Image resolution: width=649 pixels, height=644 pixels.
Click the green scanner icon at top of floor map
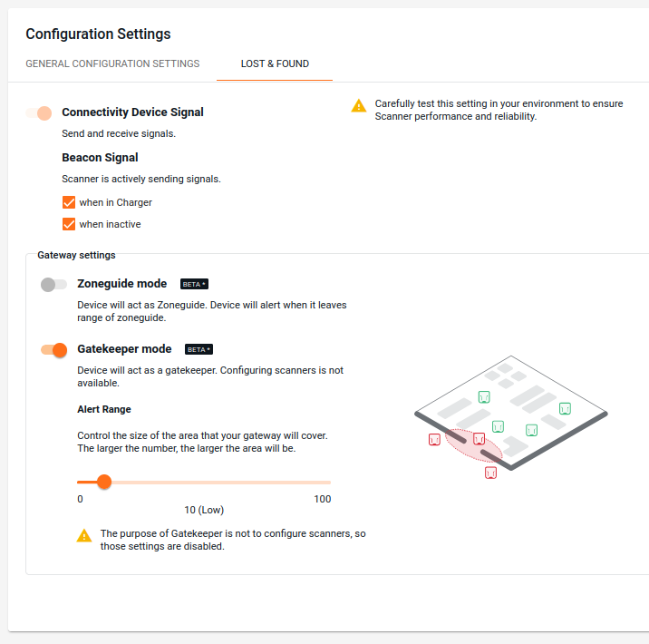(484, 397)
